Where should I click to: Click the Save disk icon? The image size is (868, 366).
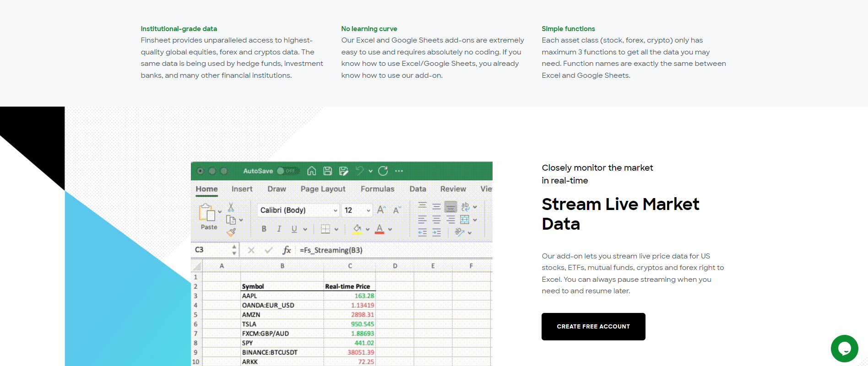pyautogui.click(x=327, y=171)
